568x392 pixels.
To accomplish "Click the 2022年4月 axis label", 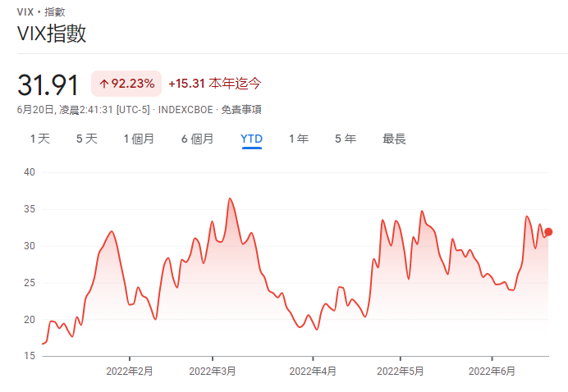I will click(313, 371).
